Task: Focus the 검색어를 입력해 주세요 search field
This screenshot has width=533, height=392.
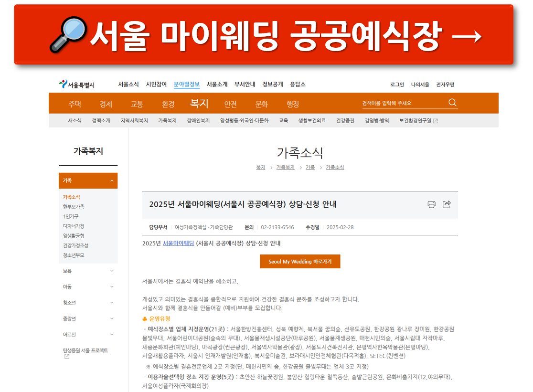Action: (404, 103)
